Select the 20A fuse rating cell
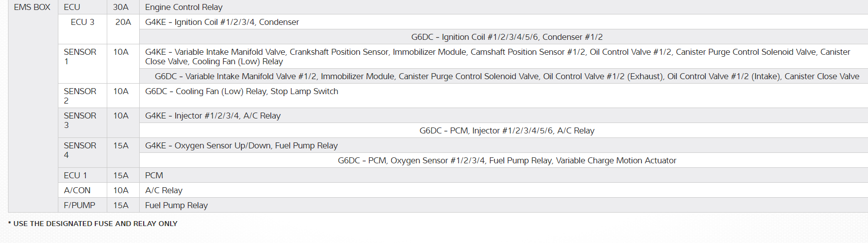 tap(123, 22)
